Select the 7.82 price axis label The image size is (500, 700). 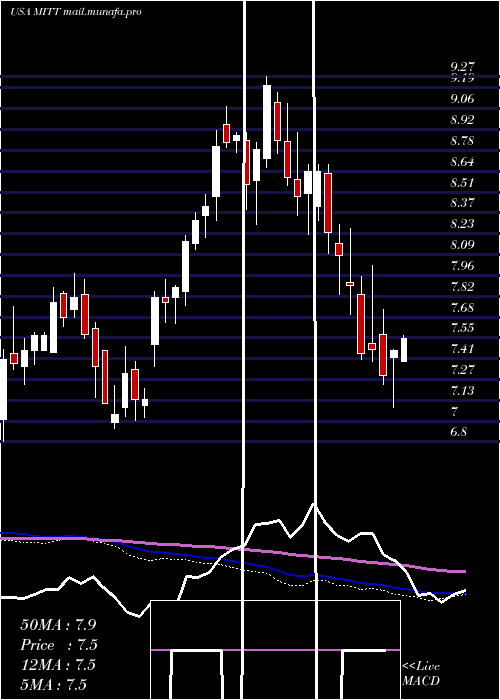coord(463,286)
